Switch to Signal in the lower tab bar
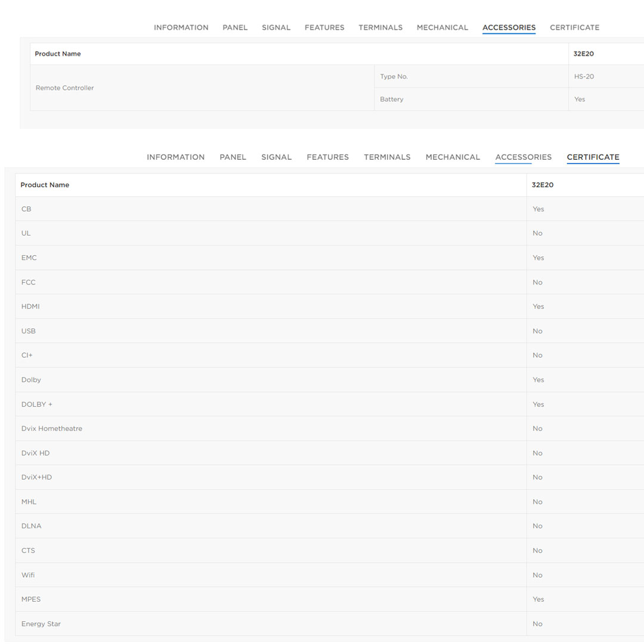 276,157
